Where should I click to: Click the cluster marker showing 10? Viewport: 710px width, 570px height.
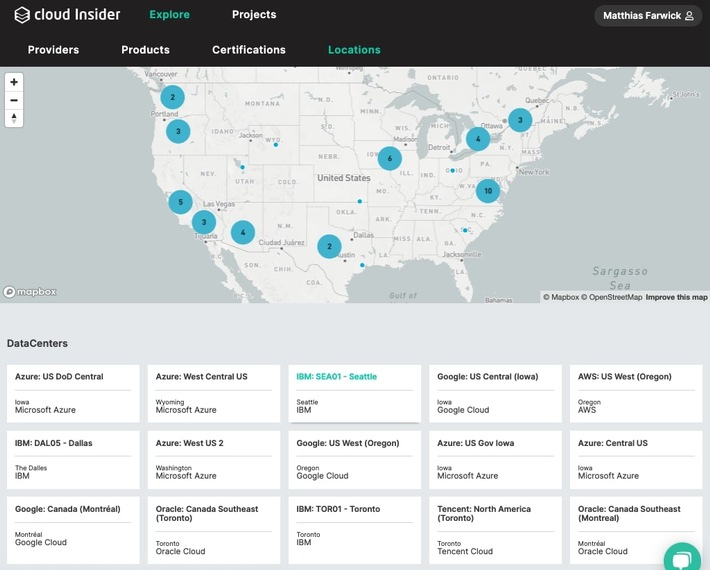[487, 191]
